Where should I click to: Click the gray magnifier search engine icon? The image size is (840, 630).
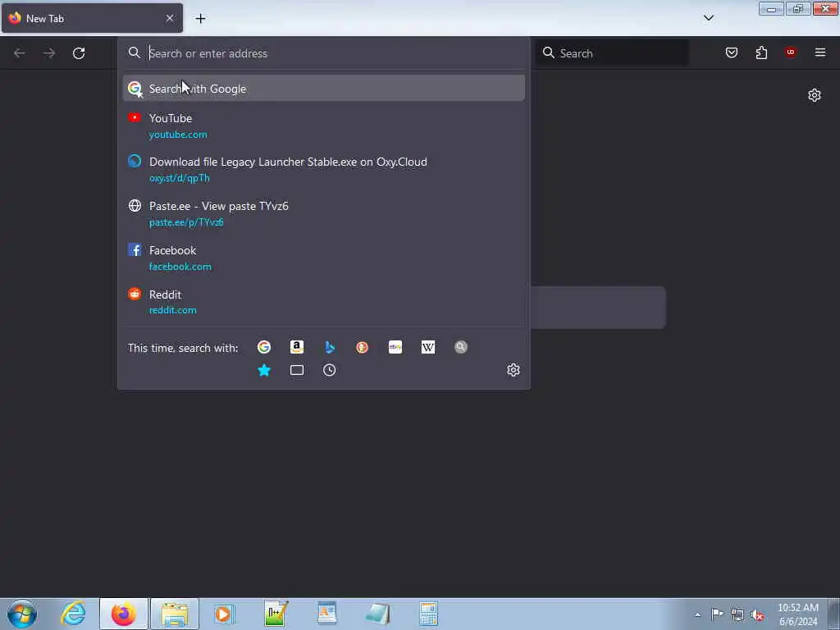(461, 347)
